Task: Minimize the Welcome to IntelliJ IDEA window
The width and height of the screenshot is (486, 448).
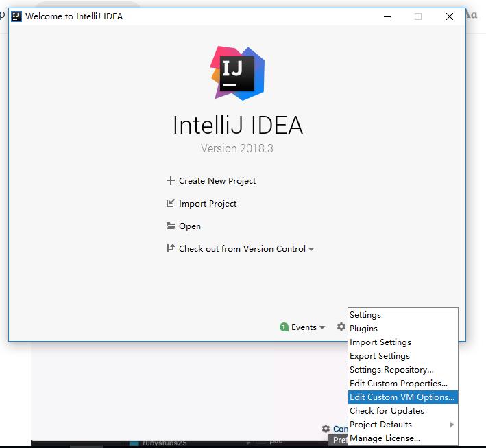Action: pyautogui.click(x=387, y=16)
